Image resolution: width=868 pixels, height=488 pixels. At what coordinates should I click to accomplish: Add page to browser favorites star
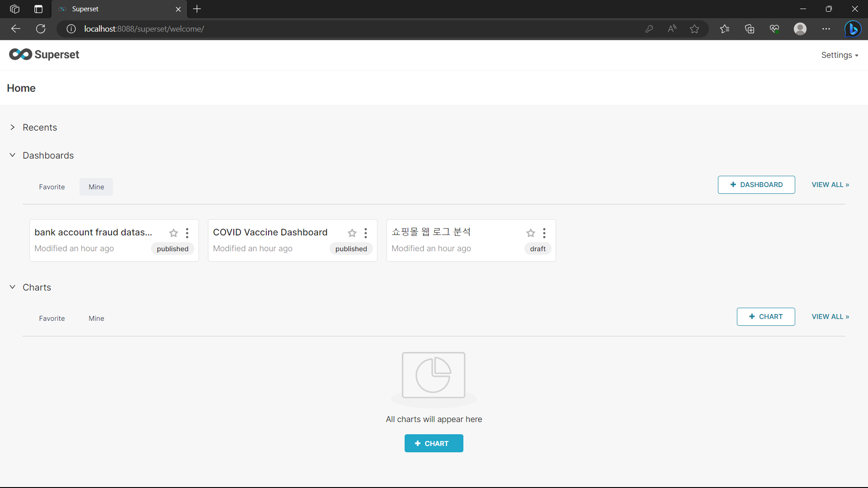[x=695, y=29]
